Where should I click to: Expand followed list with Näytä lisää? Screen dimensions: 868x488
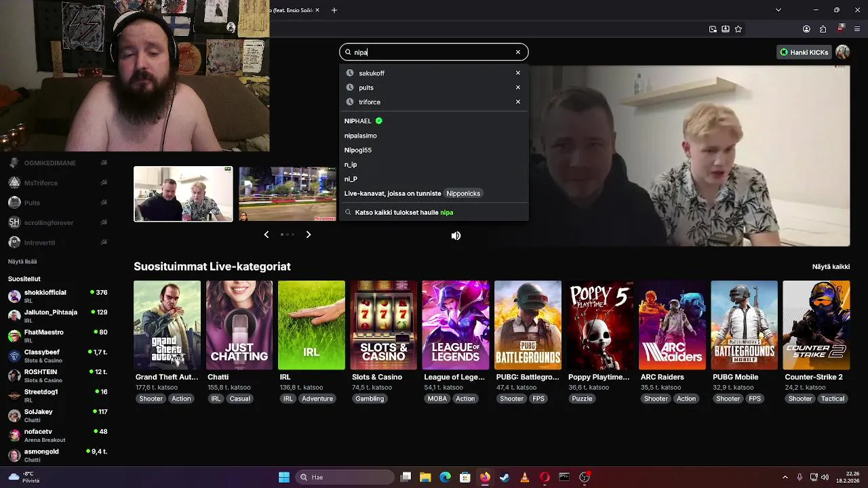(x=22, y=262)
